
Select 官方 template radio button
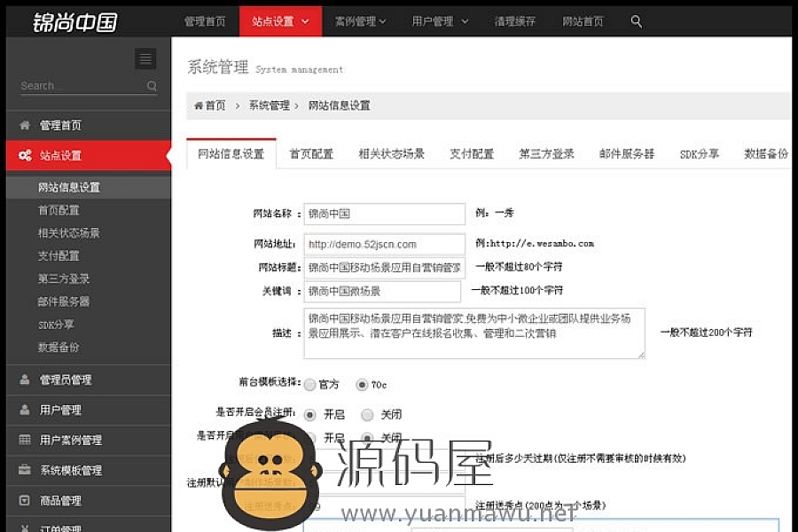pos(309,385)
